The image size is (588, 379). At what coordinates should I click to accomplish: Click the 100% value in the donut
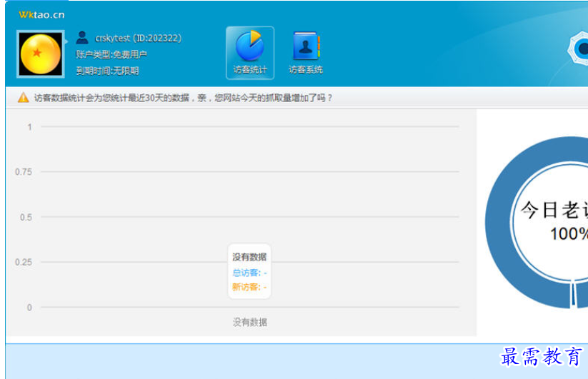[x=569, y=233]
